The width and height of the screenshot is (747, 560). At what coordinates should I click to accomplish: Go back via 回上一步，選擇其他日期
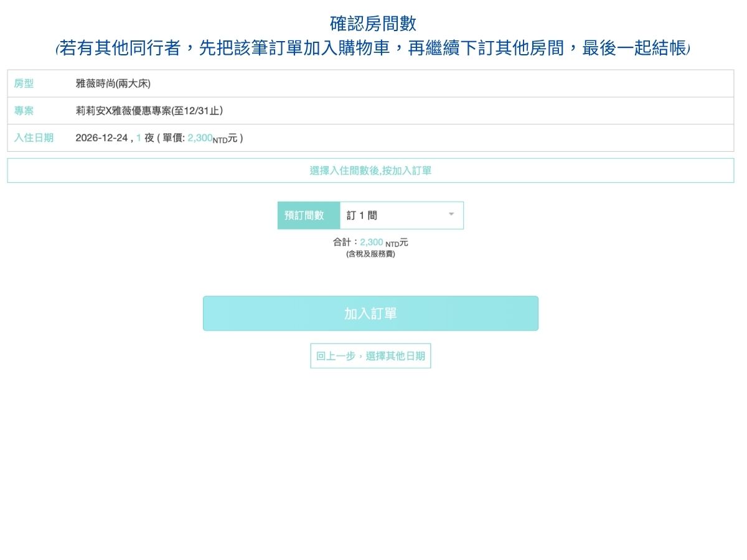(x=370, y=356)
